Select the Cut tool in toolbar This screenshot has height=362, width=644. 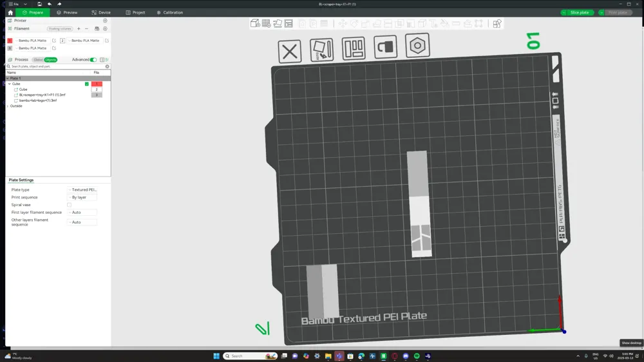tap(388, 23)
